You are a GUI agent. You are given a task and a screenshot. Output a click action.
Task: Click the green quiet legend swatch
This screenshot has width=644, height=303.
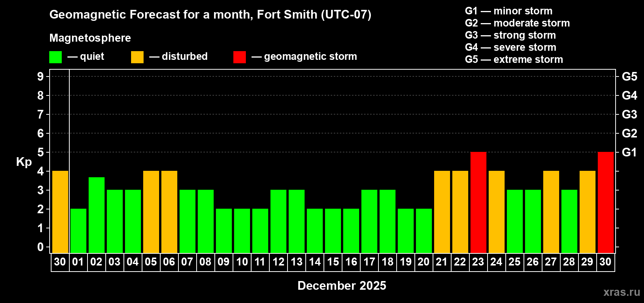[55, 57]
